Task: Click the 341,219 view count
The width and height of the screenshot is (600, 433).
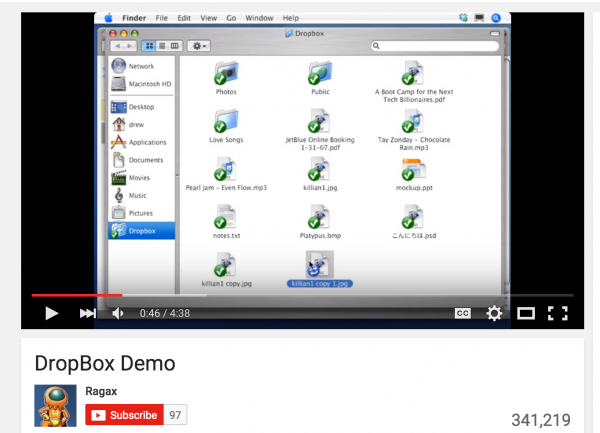Action: click(x=541, y=420)
